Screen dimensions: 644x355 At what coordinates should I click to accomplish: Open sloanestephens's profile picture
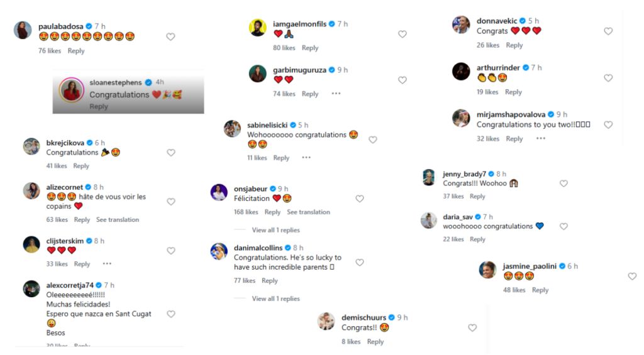[72, 90]
